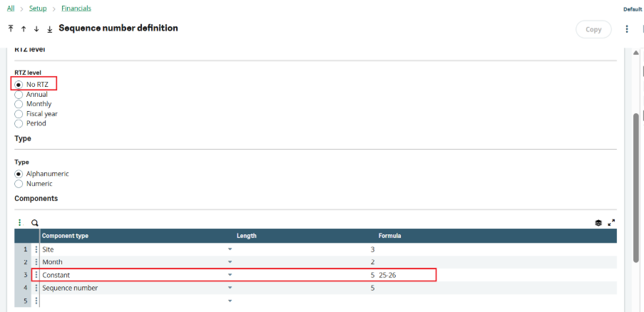644x312 pixels.
Task: Click the Copy button
Action: tap(593, 29)
